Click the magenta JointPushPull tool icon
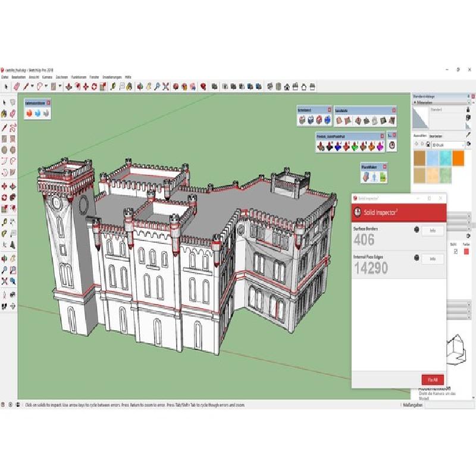 click(x=380, y=146)
